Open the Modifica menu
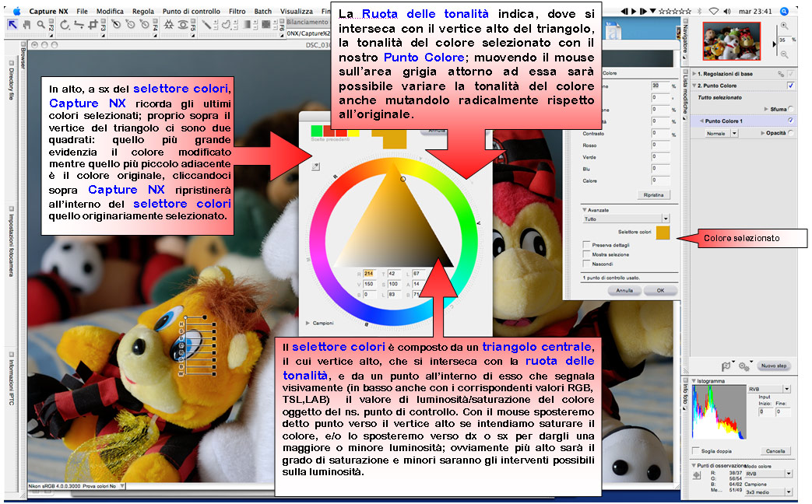This screenshot has width=812, height=504. [x=110, y=11]
